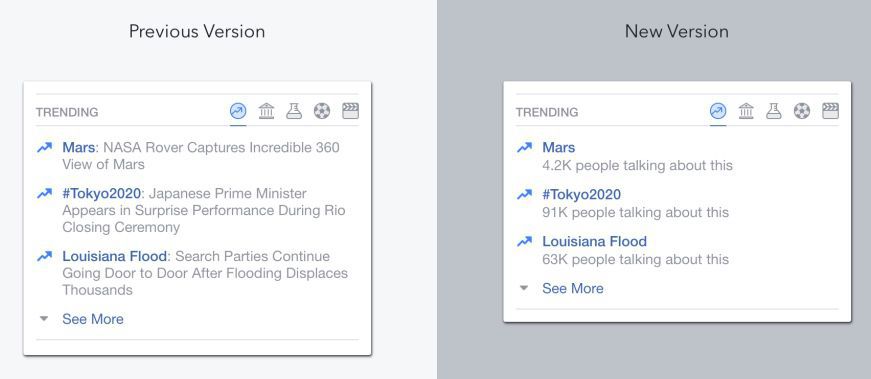Viewport: 871px width, 379px height.
Task: Select Sports soccer ball icon in Previous Version
Action: pyautogui.click(x=322, y=111)
